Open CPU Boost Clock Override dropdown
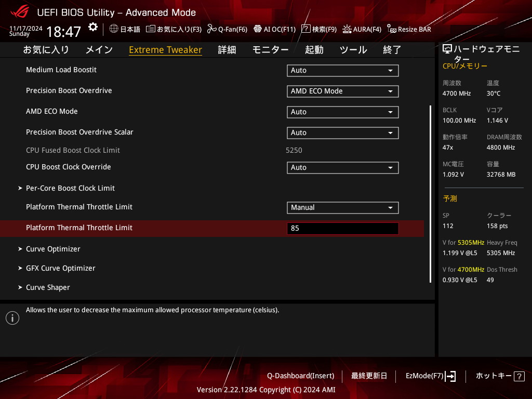The width and height of the screenshot is (532, 399). click(x=343, y=168)
